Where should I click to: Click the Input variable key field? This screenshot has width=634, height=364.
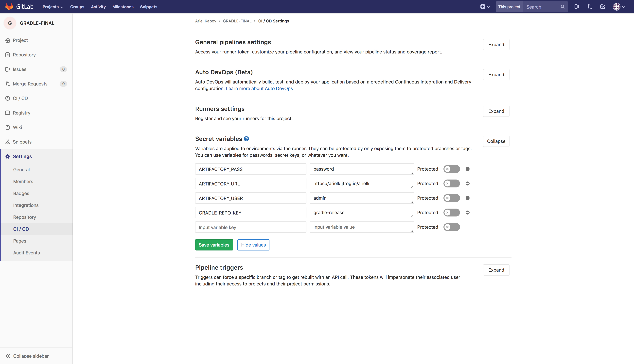pyautogui.click(x=250, y=227)
